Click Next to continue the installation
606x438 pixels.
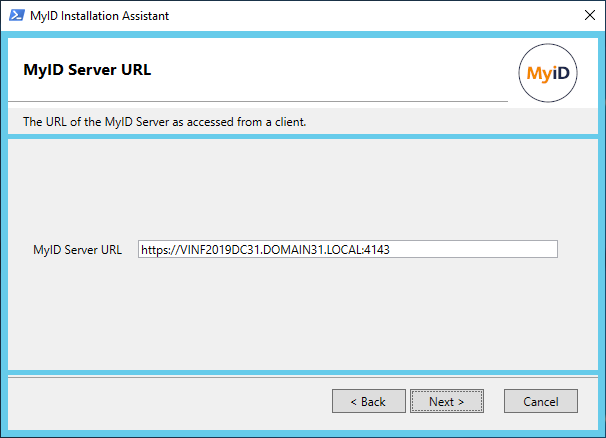[x=447, y=401]
